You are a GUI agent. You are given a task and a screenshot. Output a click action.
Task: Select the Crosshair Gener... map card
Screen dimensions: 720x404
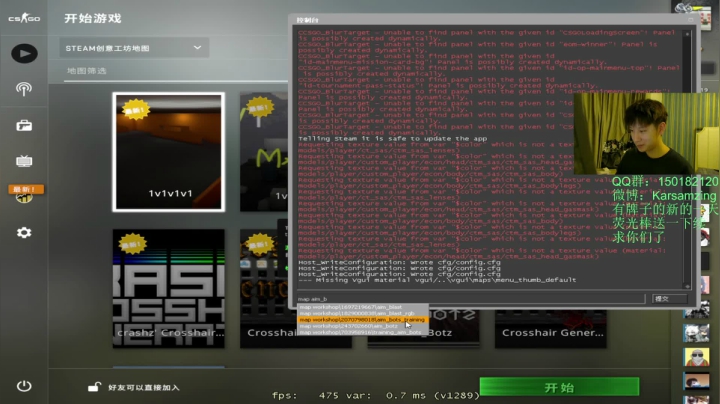coord(551,329)
